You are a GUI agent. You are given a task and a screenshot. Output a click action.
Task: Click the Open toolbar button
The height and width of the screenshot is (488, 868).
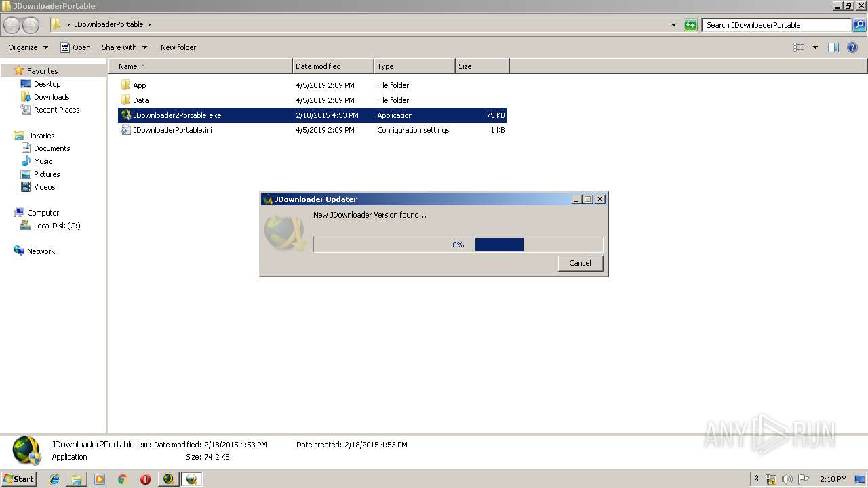point(75,47)
